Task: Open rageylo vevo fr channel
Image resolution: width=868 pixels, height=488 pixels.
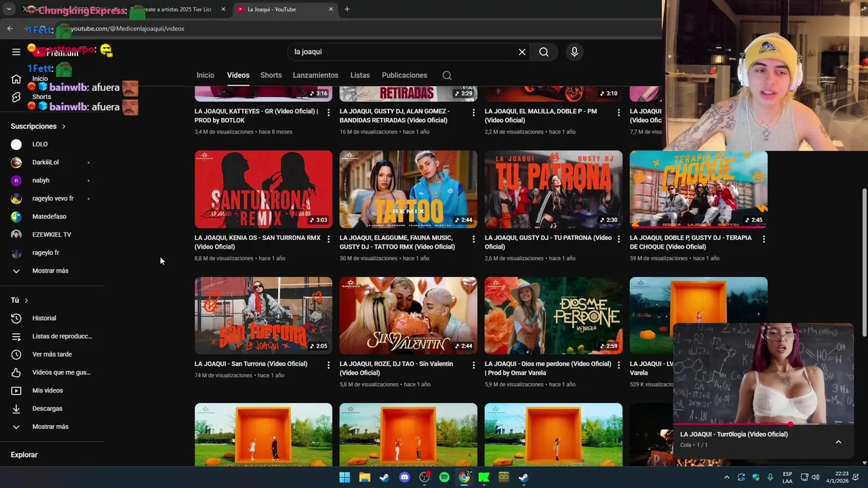Action: point(52,199)
